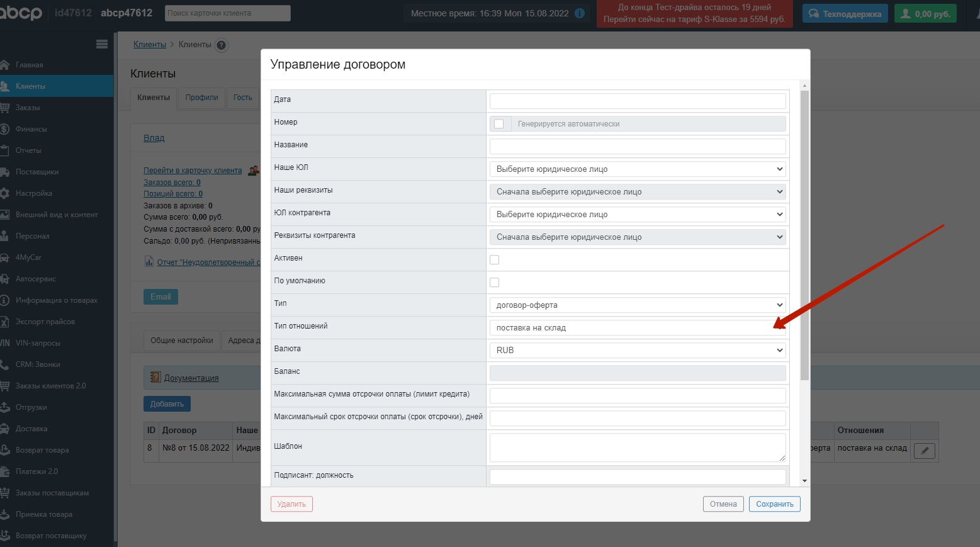Screen dimensions: 980x547
Task: Click the info icon beside local time
Action: pyautogui.click(x=580, y=13)
